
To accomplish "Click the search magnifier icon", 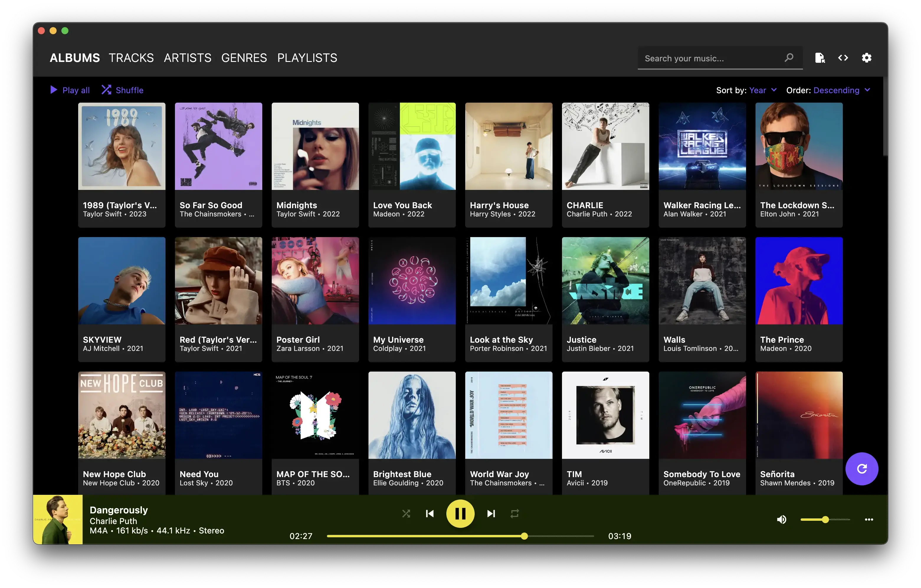I will tap(789, 58).
